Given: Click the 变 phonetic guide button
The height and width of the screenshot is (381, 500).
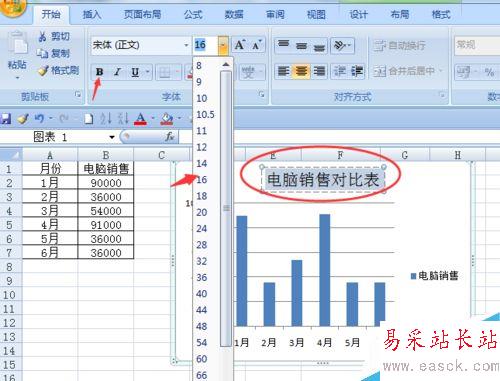Looking at the screenshot, I should click(x=248, y=72).
